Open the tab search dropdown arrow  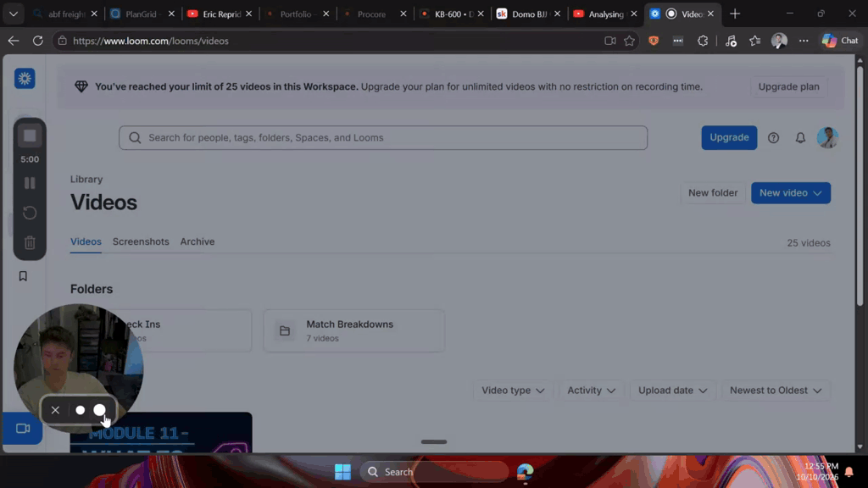click(14, 14)
